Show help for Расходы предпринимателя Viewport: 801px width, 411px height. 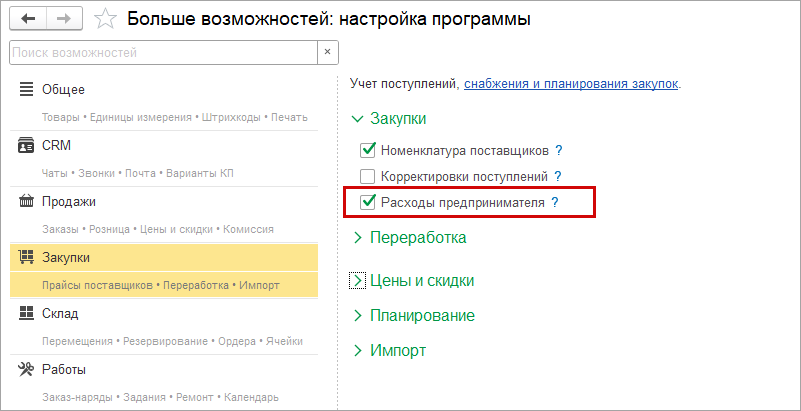(554, 203)
